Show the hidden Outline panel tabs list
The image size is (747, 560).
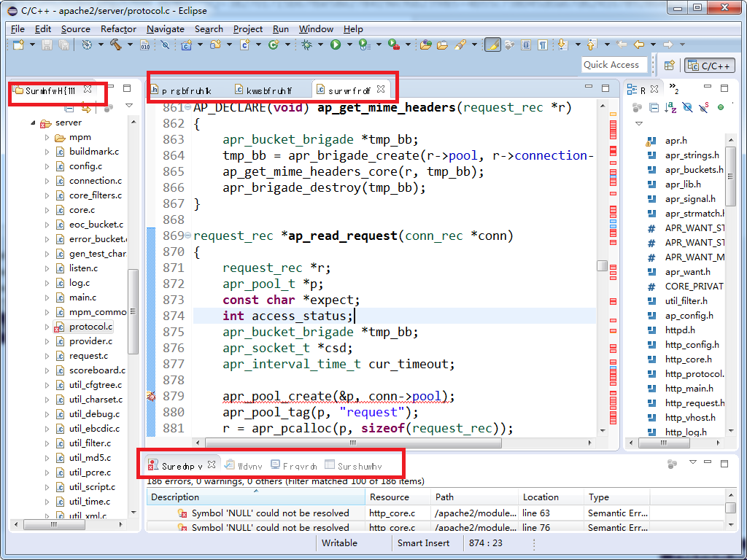tap(673, 87)
